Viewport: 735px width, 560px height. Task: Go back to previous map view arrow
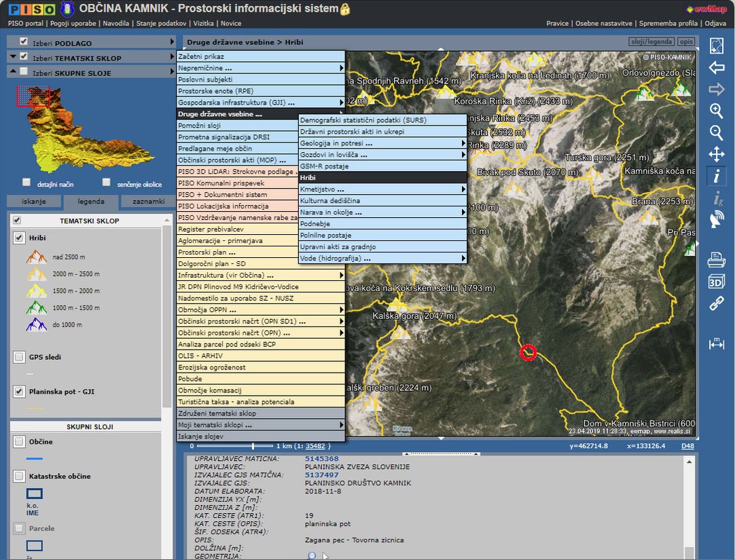coord(716,68)
